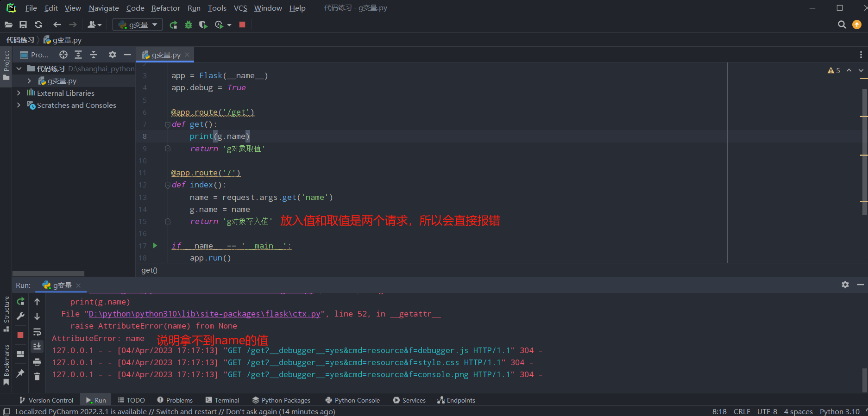This screenshot has height=416, width=868.
Task: Open the VCS menu
Action: point(240,8)
